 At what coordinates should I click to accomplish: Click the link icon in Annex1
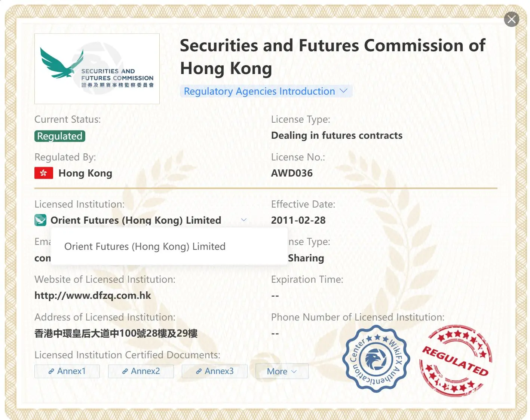51,371
